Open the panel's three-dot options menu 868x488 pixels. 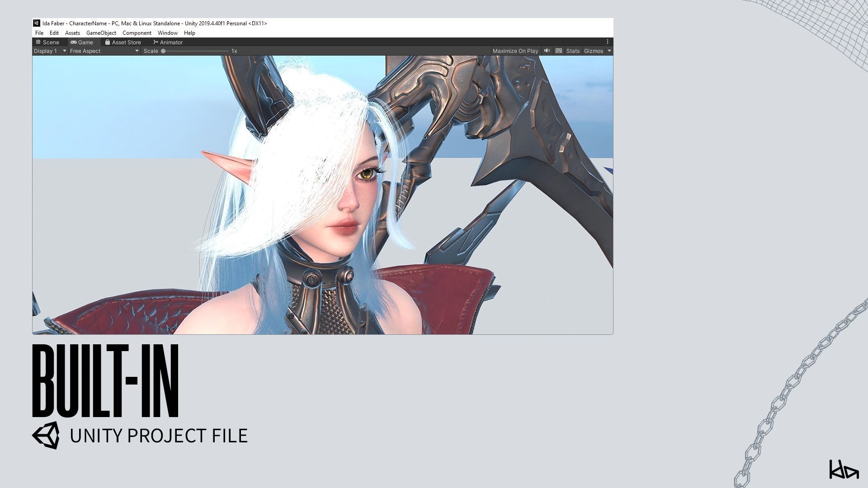tap(608, 42)
